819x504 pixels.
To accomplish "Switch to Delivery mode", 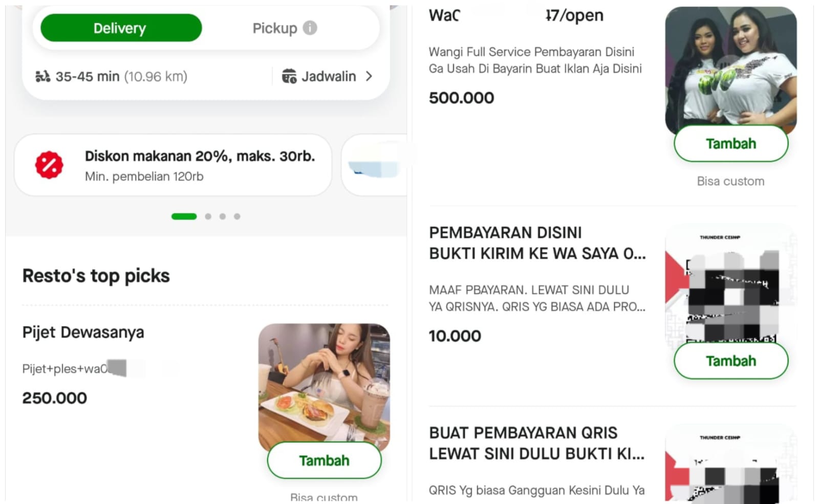I will 121,28.
